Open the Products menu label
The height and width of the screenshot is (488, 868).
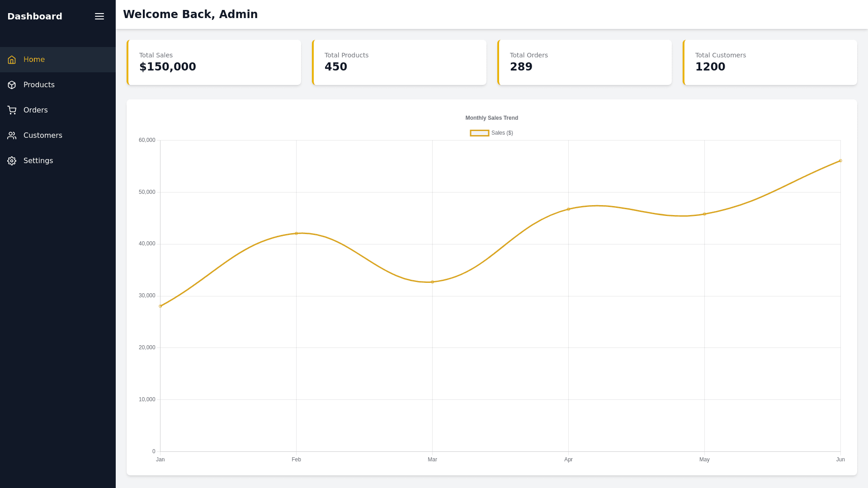coord(39,85)
